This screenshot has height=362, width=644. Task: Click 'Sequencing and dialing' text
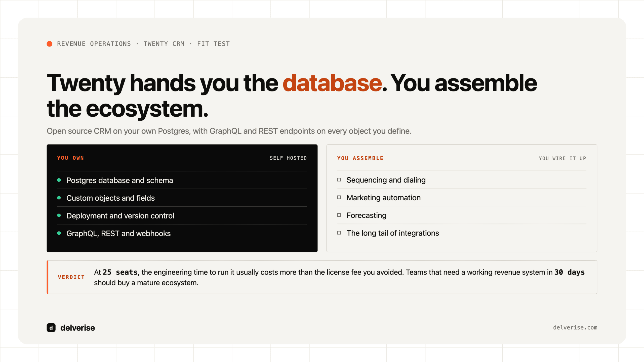[x=386, y=180]
